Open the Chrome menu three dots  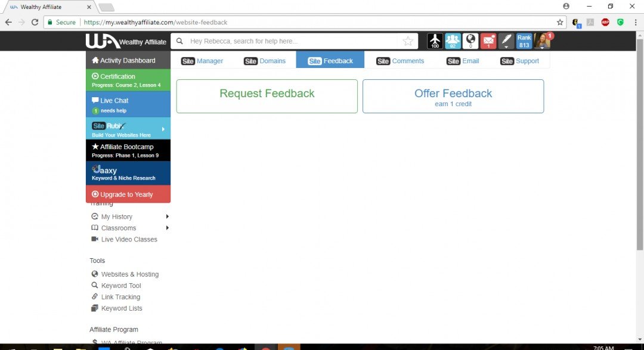click(636, 22)
